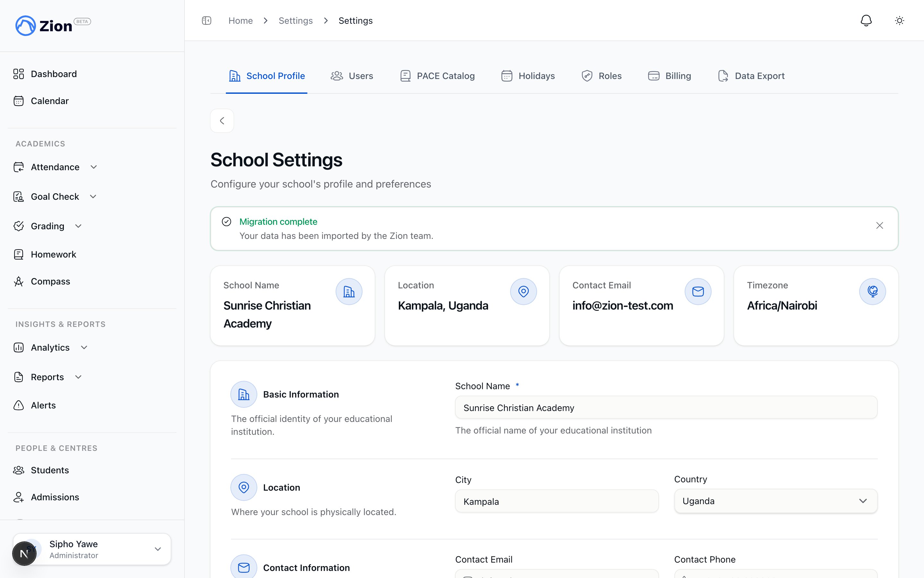This screenshot has width=924, height=578.
Task: Open Dashboard from the sidebar
Action: click(x=45, y=74)
